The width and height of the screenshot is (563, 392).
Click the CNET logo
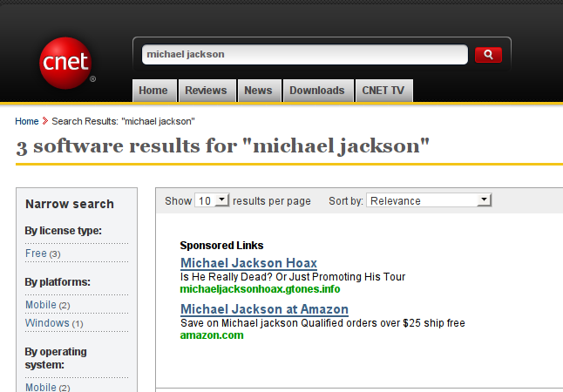click(x=65, y=63)
